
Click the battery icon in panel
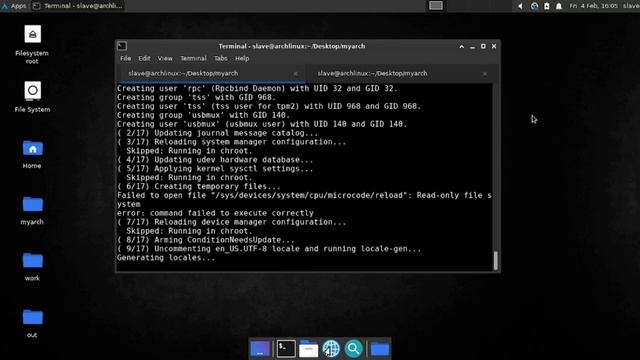click(x=547, y=6)
